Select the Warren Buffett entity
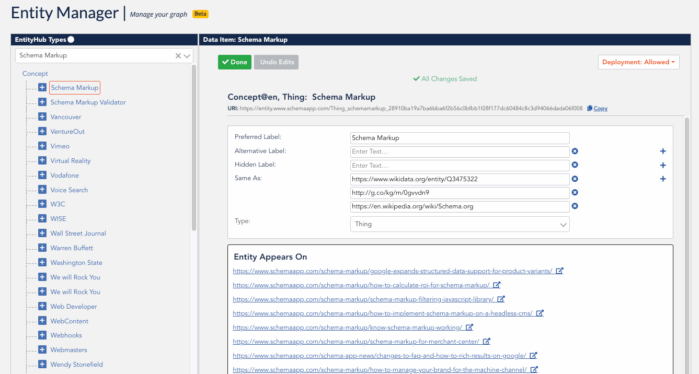The height and width of the screenshot is (374, 699). click(72, 248)
